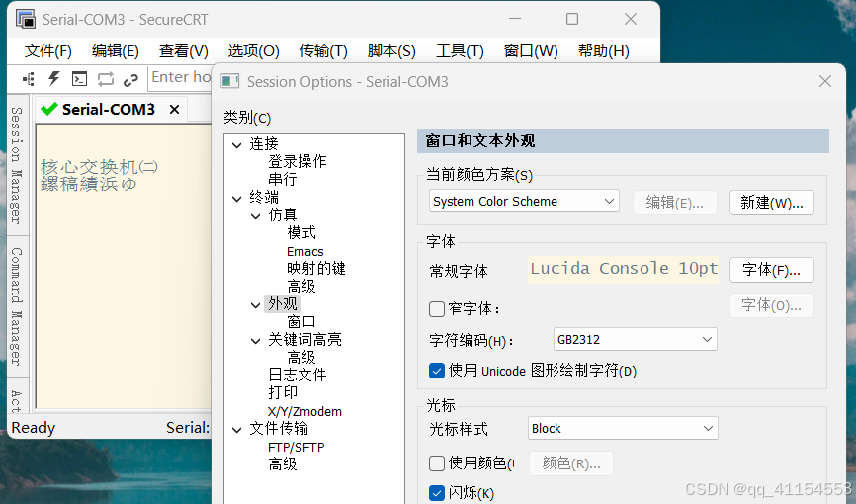Image resolution: width=856 pixels, height=504 pixels.
Task: Click the SecureCRT app icon in title bar
Action: tap(25, 19)
